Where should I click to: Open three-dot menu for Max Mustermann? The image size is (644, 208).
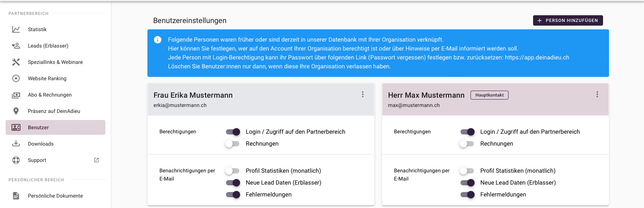tap(597, 95)
